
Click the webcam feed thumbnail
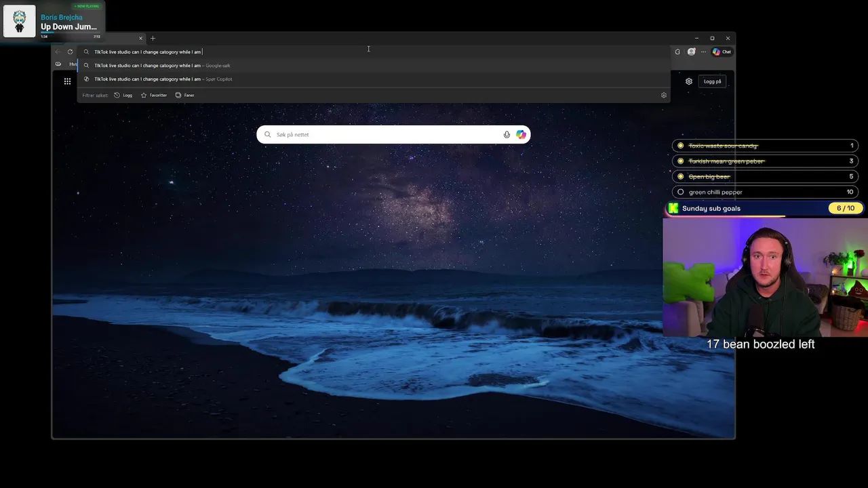(765, 278)
